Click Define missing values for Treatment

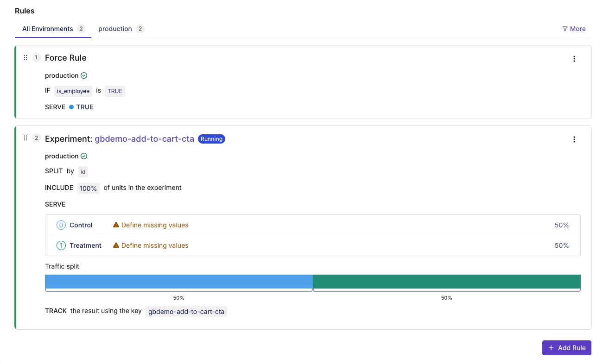point(155,245)
